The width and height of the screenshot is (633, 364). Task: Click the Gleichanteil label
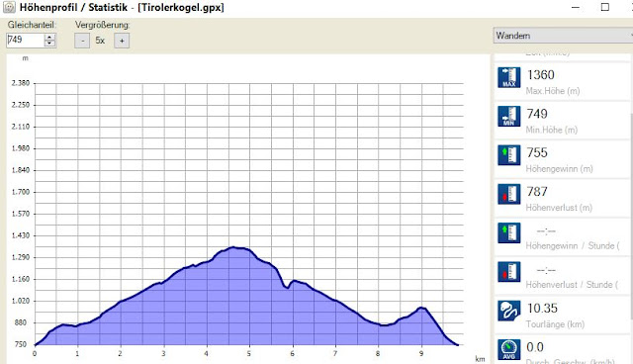[32, 25]
